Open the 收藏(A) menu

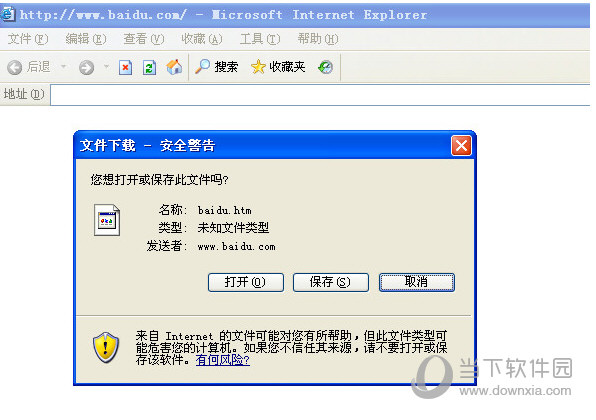(x=202, y=39)
